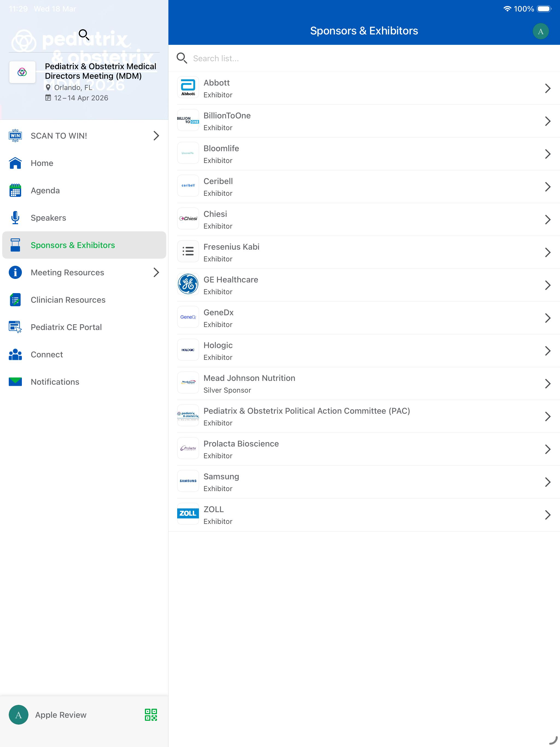Click the list search magnifier icon
This screenshot has width=560, height=747.
pos(182,58)
